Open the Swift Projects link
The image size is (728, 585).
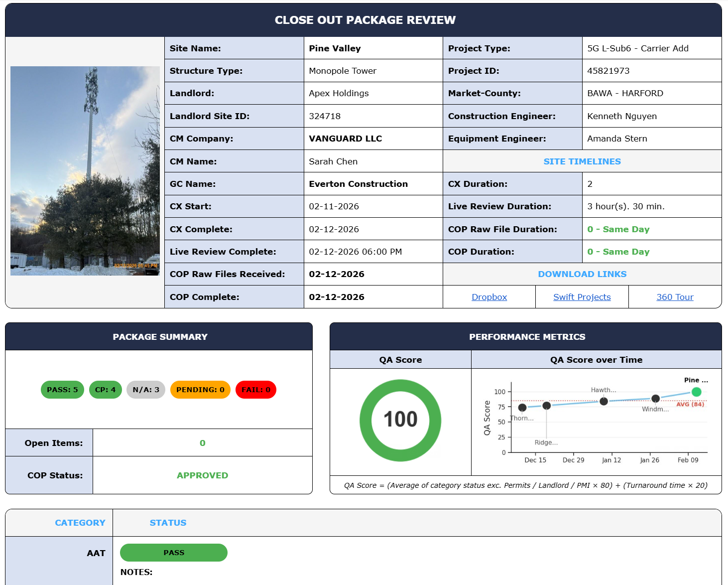click(582, 296)
